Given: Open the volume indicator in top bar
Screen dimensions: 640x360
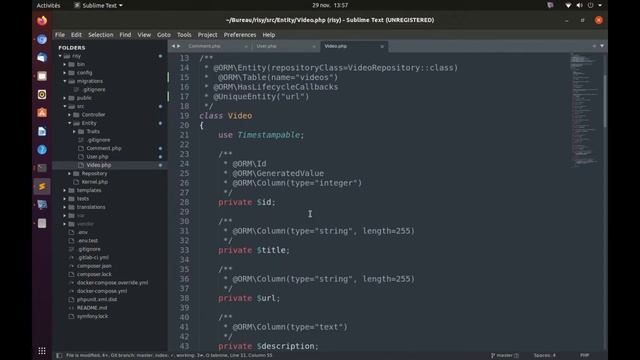Looking at the screenshot, I should pyautogui.click(x=579, y=5).
